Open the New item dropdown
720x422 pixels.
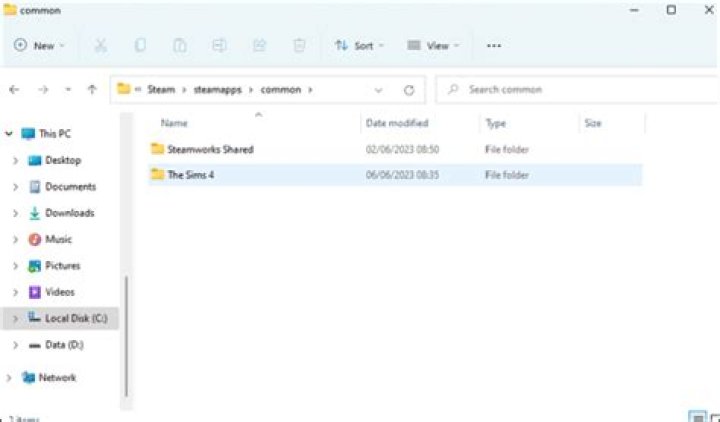[x=39, y=45]
